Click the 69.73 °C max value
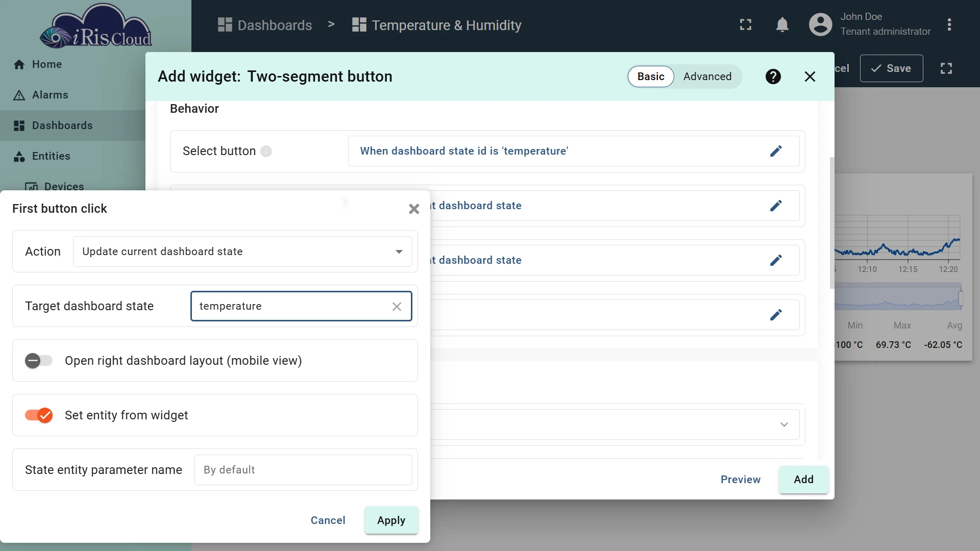 pyautogui.click(x=893, y=345)
